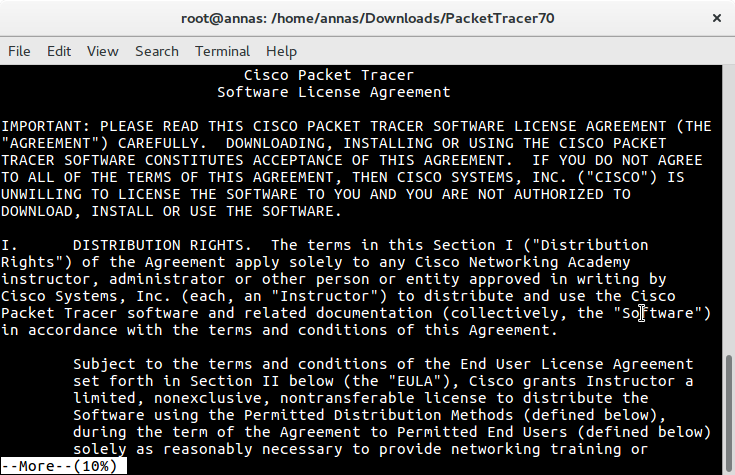
Task: Click the empty scrollbar track above the thumb
Action: [728, 210]
